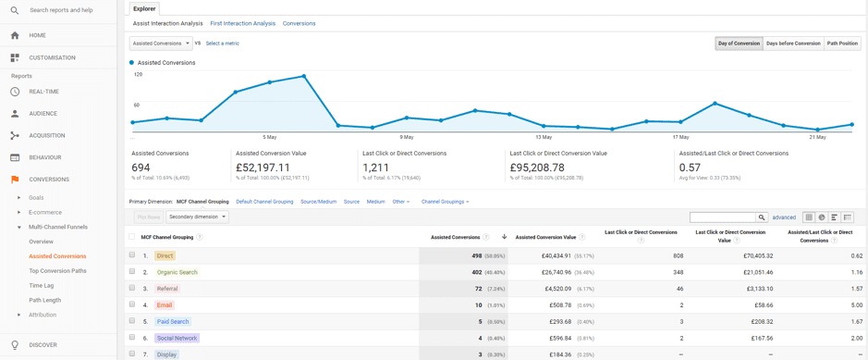The image size is (868, 360).
Task: Click the Home icon in sidebar
Action: pos(15,35)
